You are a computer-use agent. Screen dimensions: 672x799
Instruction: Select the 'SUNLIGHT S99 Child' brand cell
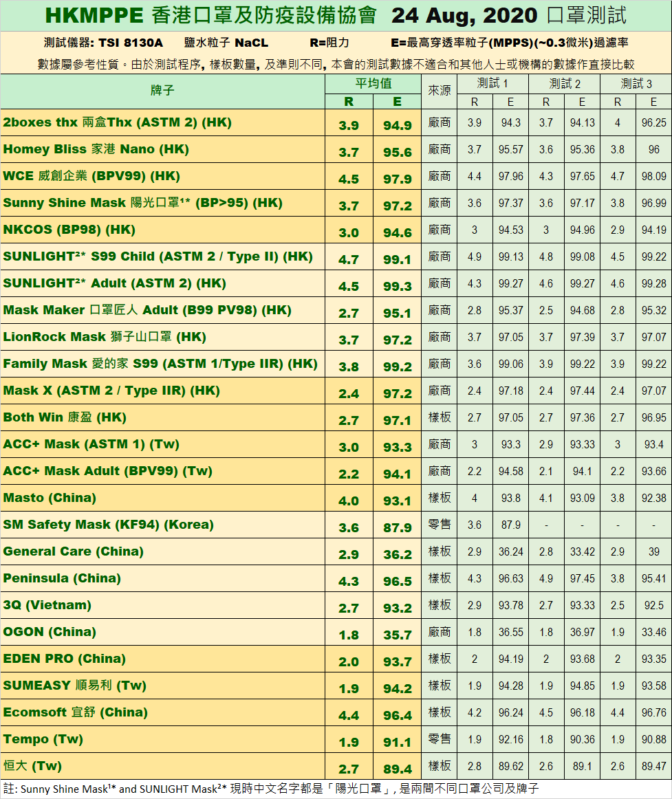[162, 257]
